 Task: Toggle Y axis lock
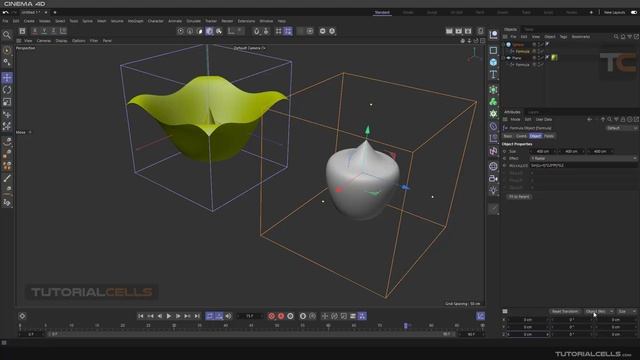tap(44, 31)
